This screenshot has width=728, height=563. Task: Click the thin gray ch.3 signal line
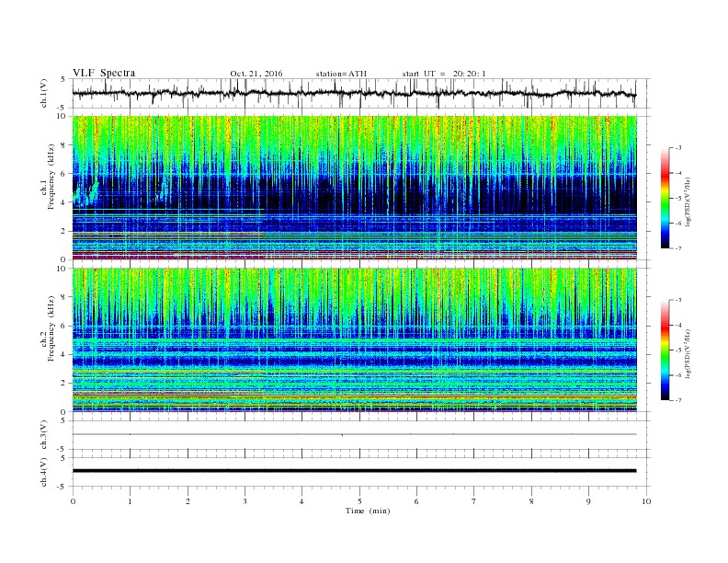click(x=354, y=434)
